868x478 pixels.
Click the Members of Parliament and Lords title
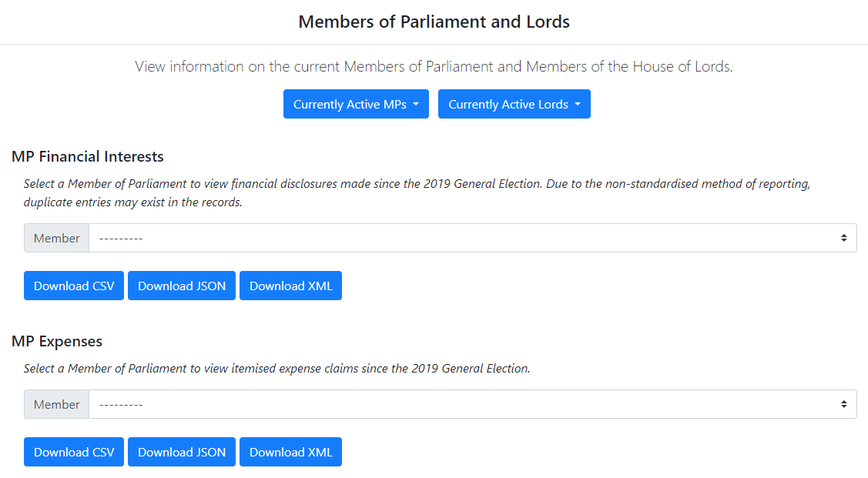(x=434, y=22)
